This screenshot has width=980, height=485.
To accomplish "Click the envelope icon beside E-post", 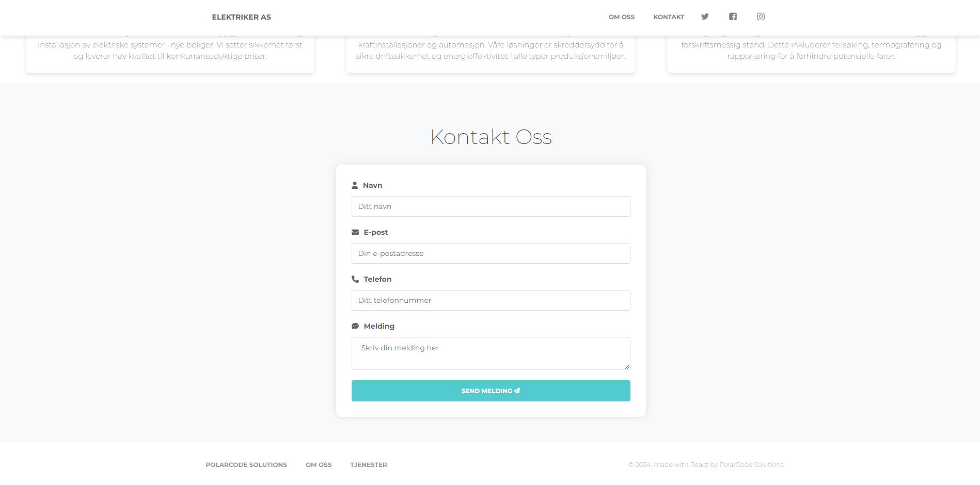I will [355, 232].
